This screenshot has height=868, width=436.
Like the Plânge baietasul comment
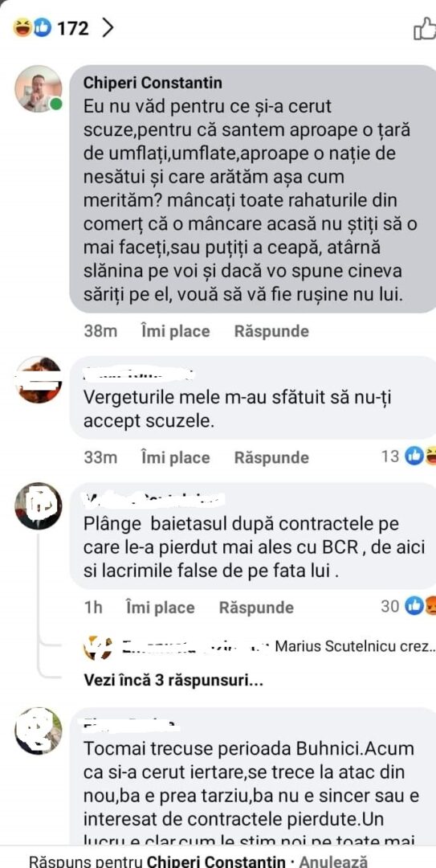(x=160, y=608)
